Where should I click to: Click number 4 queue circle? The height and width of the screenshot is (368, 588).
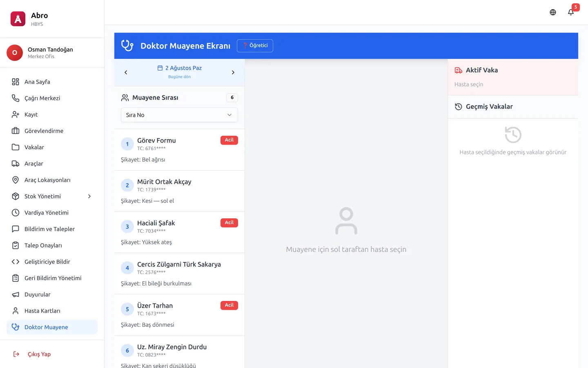127,268
